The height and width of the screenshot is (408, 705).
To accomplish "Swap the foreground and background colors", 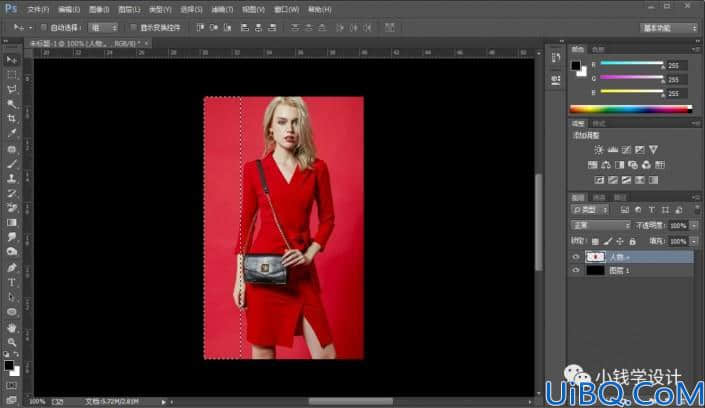I will pos(17,354).
